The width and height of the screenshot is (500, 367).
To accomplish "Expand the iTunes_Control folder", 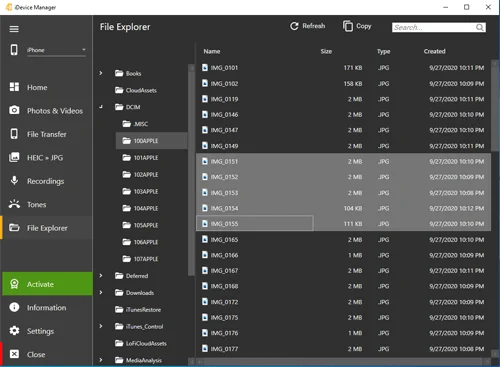I will click(x=101, y=326).
